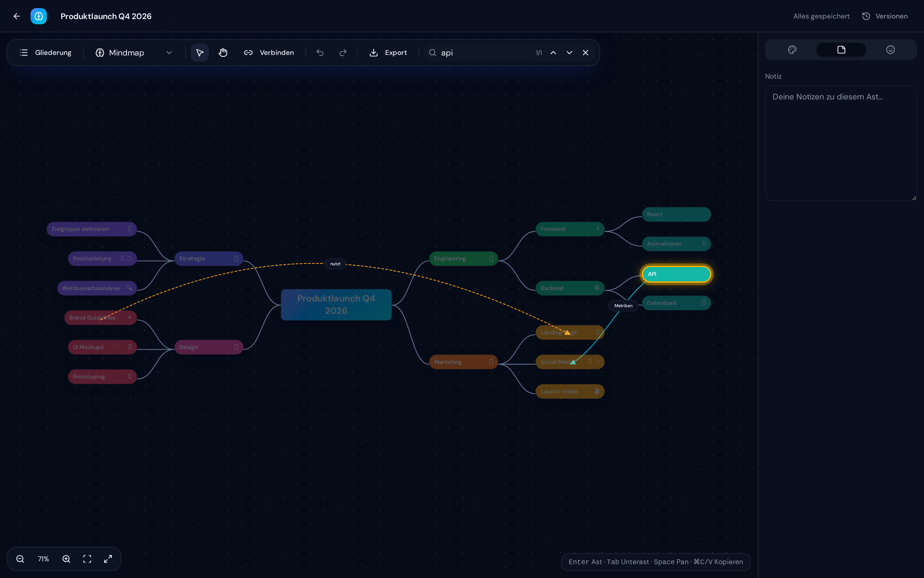This screenshot has height=578, width=924.
Task: Click the Notiz text area
Action: click(841, 143)
